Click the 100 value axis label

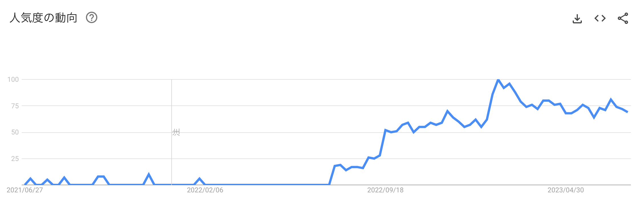click(x=13, y=79)
